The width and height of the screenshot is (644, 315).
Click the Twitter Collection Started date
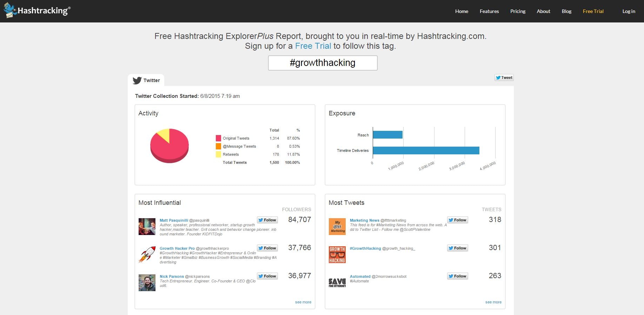(x=220, y=96)
